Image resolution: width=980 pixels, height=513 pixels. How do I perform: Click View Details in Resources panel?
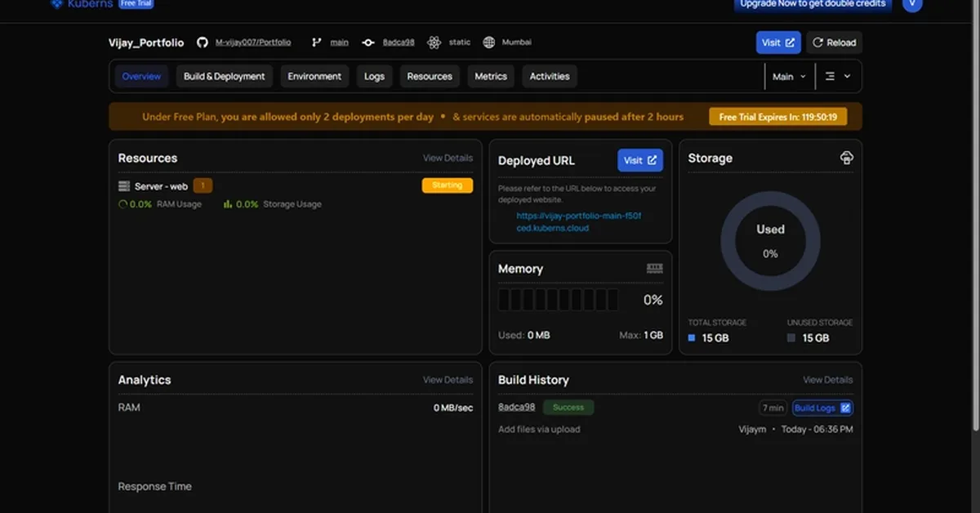coord(448,158)
